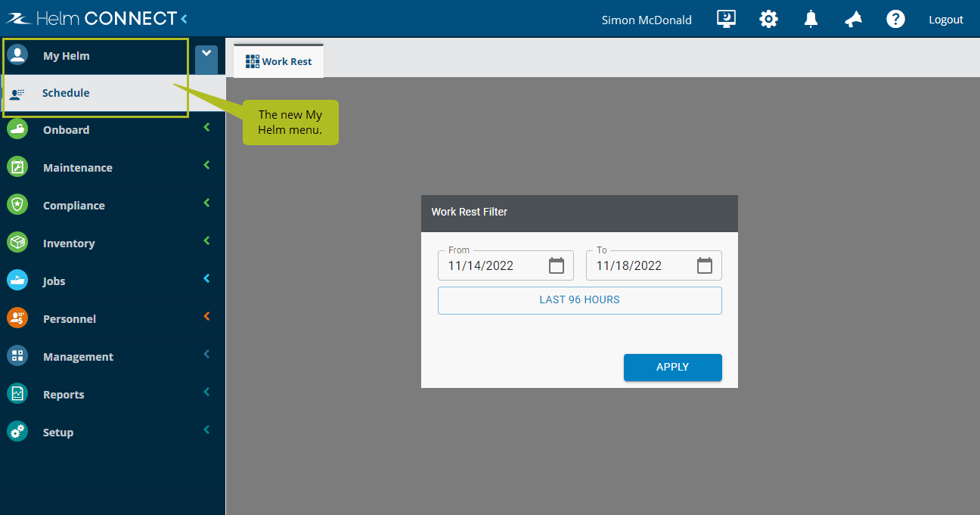The image size is (980, 515).
Task: Click the APPLY button
Action: [673, 367]
